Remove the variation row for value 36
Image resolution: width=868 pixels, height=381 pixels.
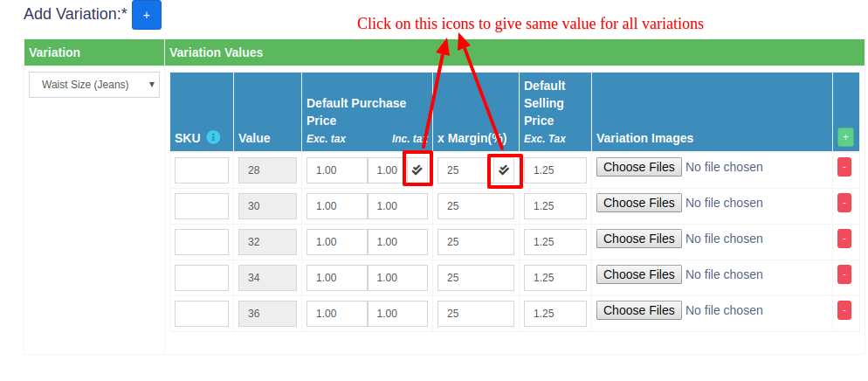(844, 310)
